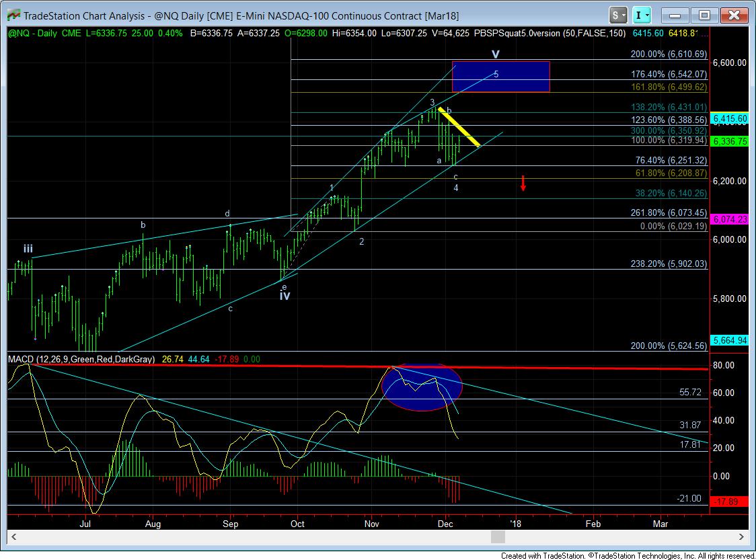Open the interval link dropdown arrow
The width and height of the screenshot is (756, 560).
tap(649, 15)
